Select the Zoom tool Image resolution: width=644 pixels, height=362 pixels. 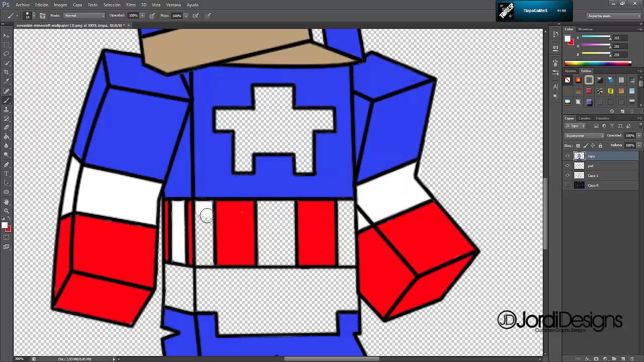(7, 211)
